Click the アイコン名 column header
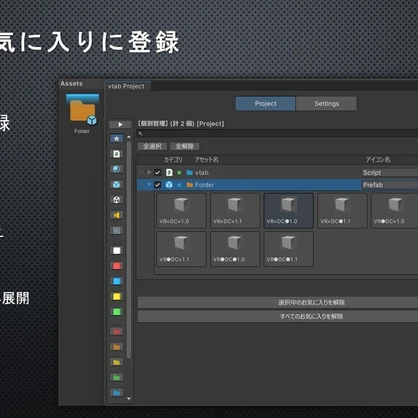This screenshot has height=418, width=418. [378, 160]
